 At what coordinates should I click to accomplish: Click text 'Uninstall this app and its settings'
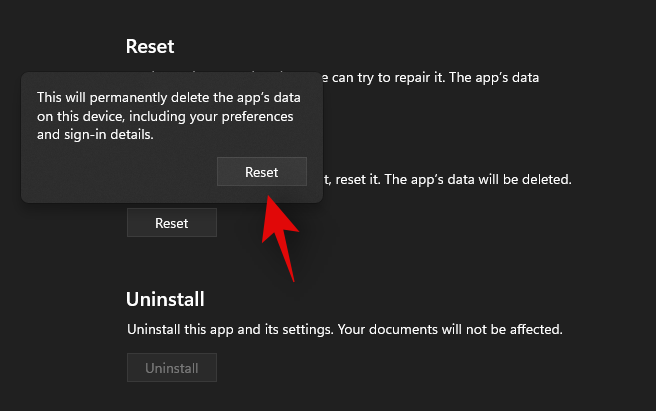pos(231,329)
